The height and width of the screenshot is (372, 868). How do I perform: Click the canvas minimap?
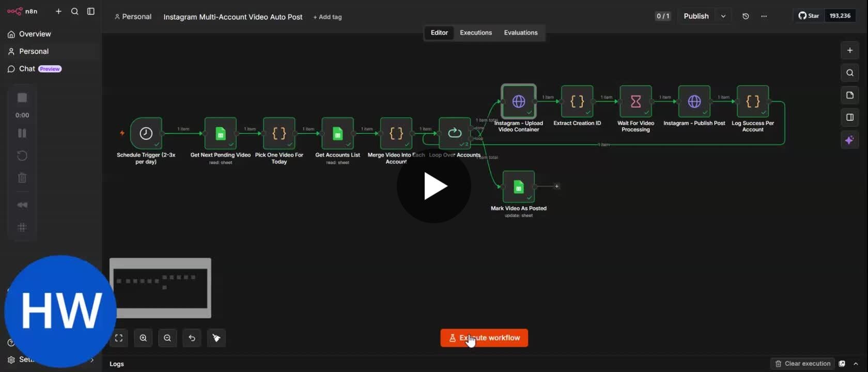pos(160,288)
